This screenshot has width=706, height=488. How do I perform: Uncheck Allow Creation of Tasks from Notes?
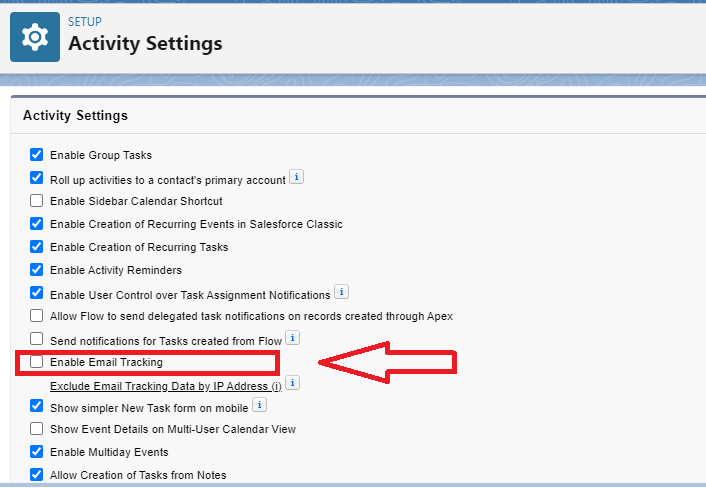tap(36, 474)
